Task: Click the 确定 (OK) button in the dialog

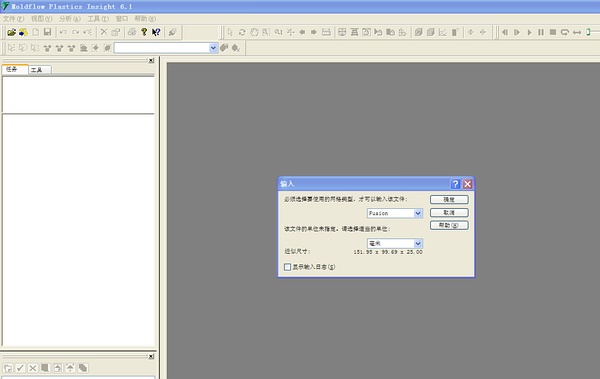Action: coord(449,199)
